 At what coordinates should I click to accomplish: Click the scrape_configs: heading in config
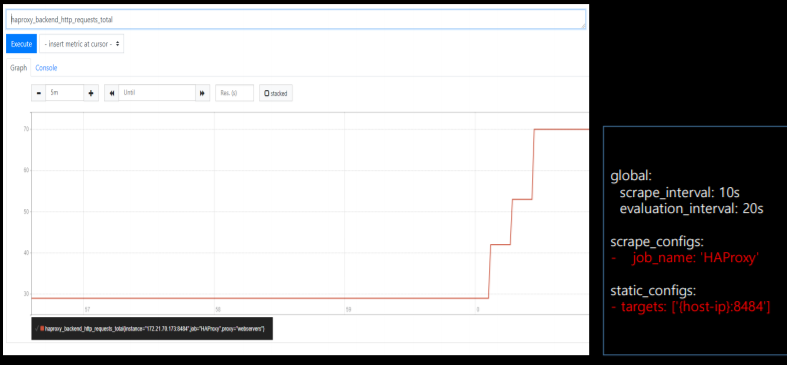point(657,241)
